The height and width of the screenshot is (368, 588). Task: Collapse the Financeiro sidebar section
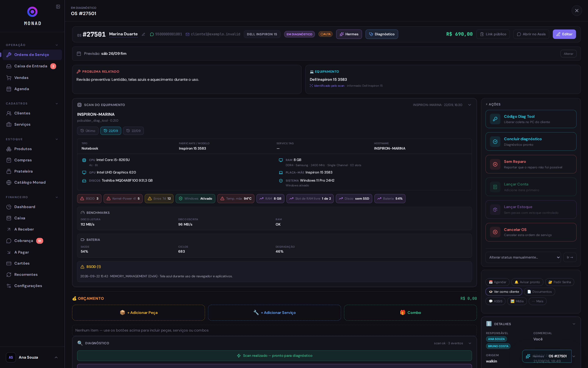[x=57, y=197]
